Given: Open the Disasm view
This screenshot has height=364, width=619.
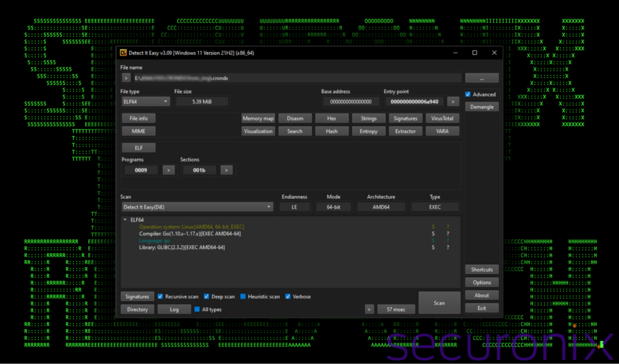Looking at the screenshot, I should 295,118.
